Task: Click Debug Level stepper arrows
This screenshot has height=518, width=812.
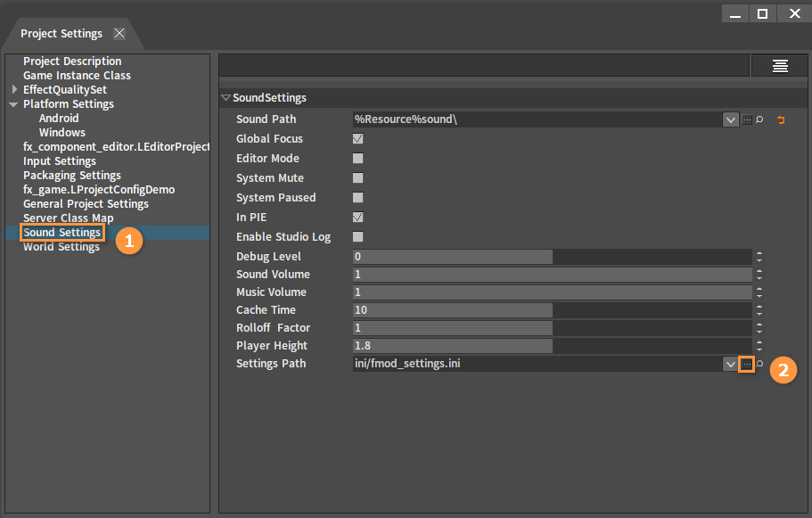Action: pos(759,257)
